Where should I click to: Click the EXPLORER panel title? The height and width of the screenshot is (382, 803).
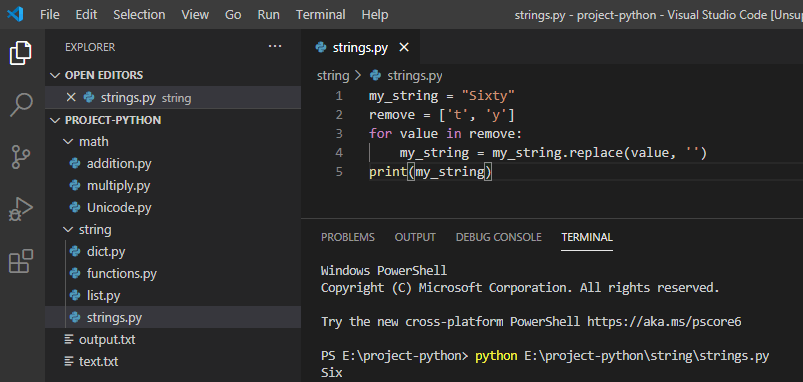coord(90,47)
